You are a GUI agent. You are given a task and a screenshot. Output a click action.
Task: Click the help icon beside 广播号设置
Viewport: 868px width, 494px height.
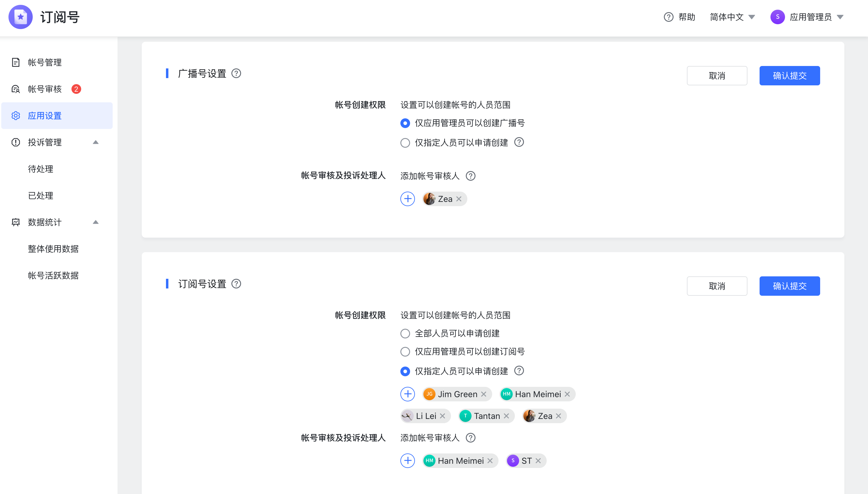click(236, 73)
